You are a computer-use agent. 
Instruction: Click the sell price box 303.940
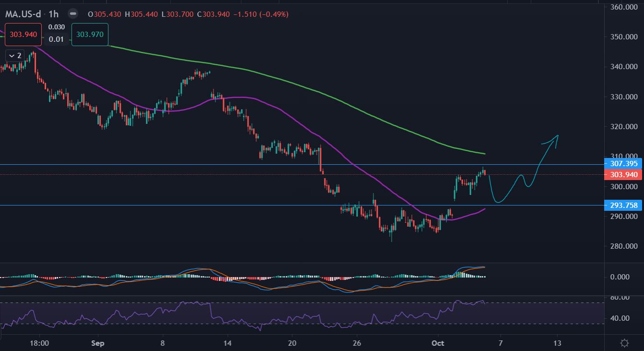(x=24, y=36)
